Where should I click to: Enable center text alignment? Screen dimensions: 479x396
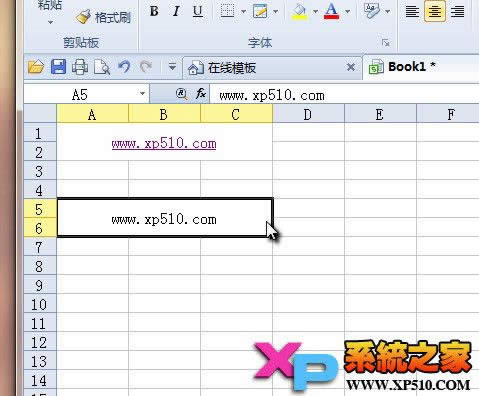coord(435,11)
